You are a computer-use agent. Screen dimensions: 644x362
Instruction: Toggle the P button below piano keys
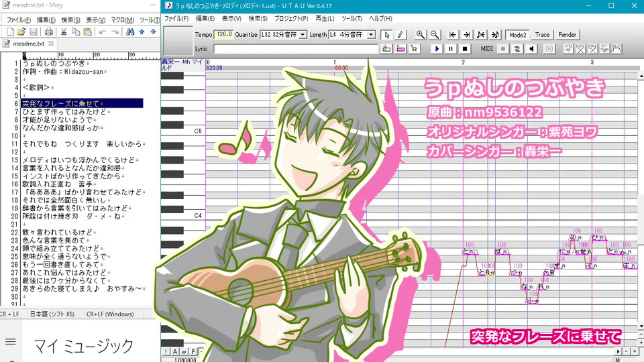(193, 352)
